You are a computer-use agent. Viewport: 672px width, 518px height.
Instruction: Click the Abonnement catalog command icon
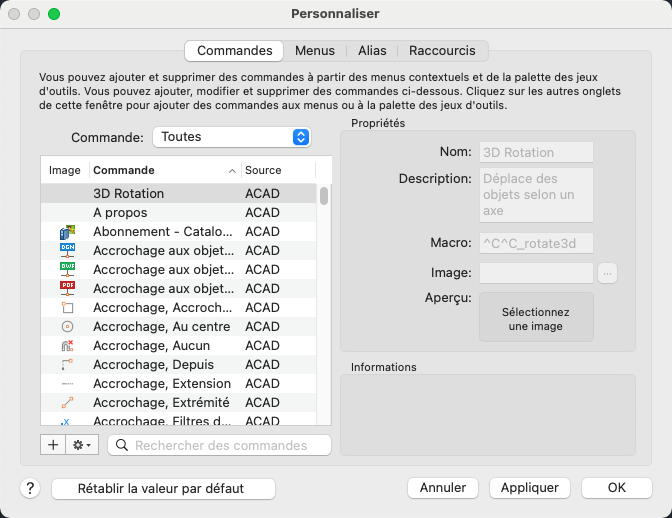point(67,232)
